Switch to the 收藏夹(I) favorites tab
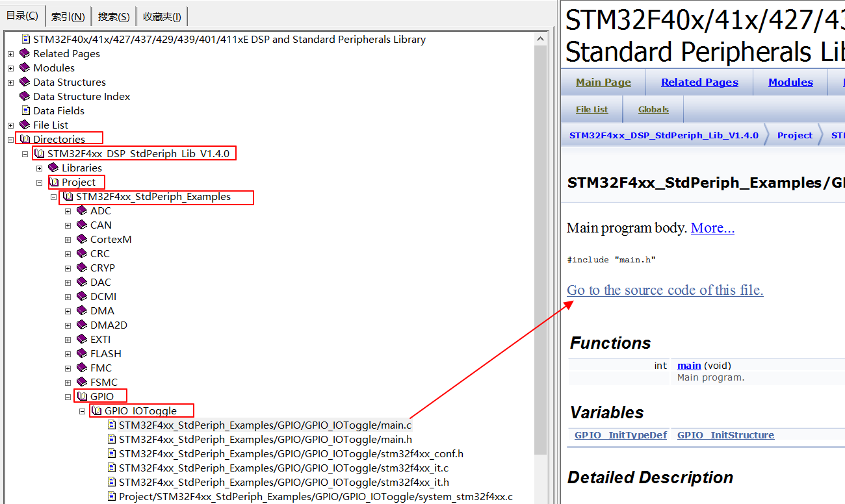 [162, 16]
